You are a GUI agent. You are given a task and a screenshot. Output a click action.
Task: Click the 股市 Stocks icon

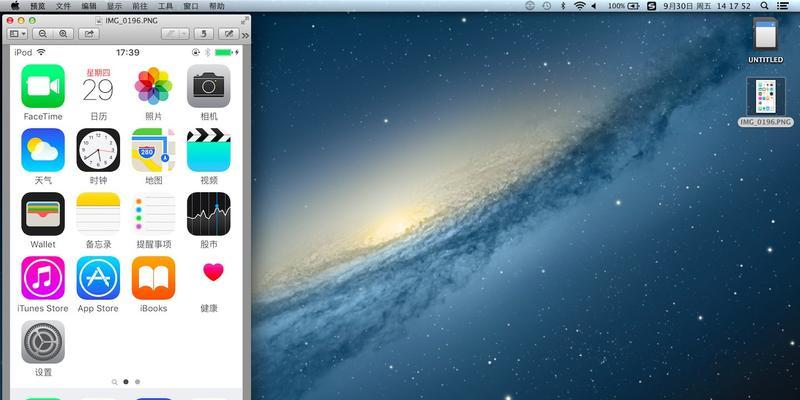click(x=209, y=214)
